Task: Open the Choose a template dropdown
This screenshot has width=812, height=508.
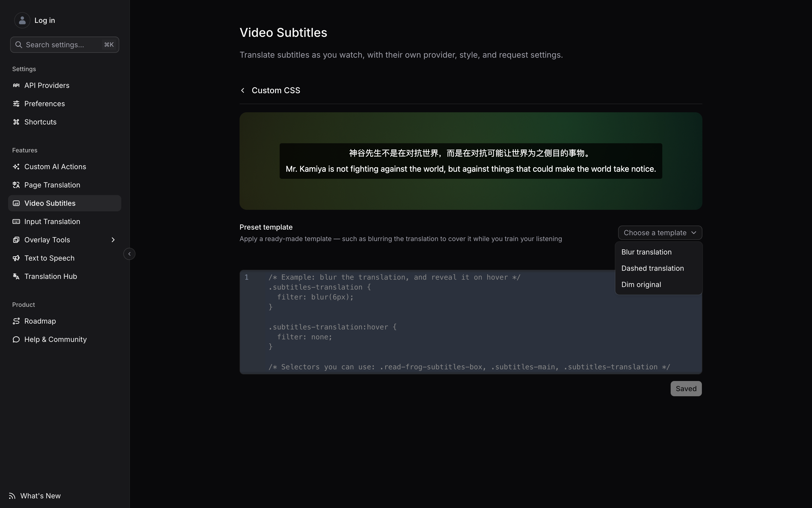Action: [x=660, y=233]
